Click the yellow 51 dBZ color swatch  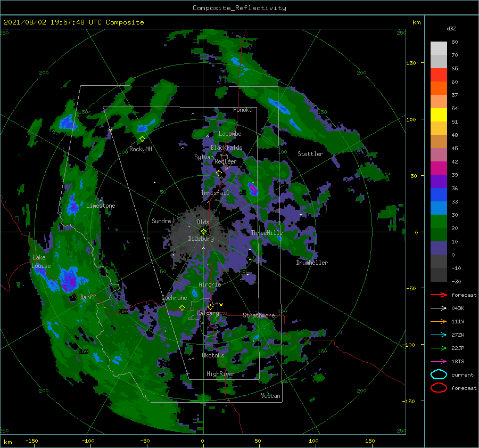[x=439, y=115]
